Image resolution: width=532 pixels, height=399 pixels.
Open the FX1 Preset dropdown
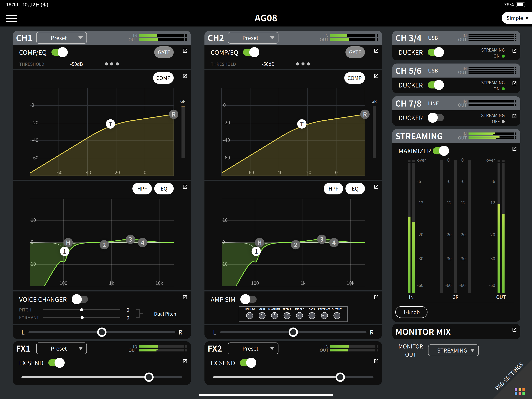[62, 348]
